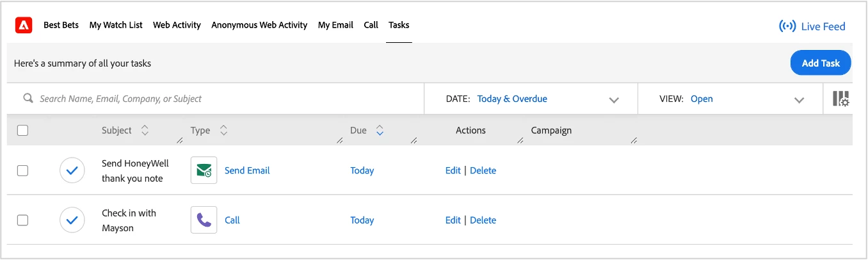This screenshot has height=260, width=868.
Task: Expand the DATE Today & Overdue dropdown
Action: pos(614,100)
